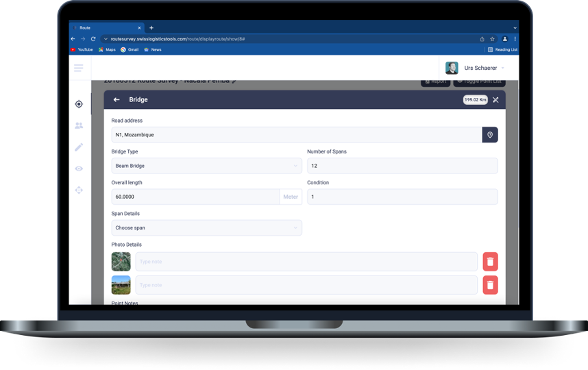This screenshot has height=370, width=588.
Task: Click the Toggle Point List button
Action: coord(478,82)
